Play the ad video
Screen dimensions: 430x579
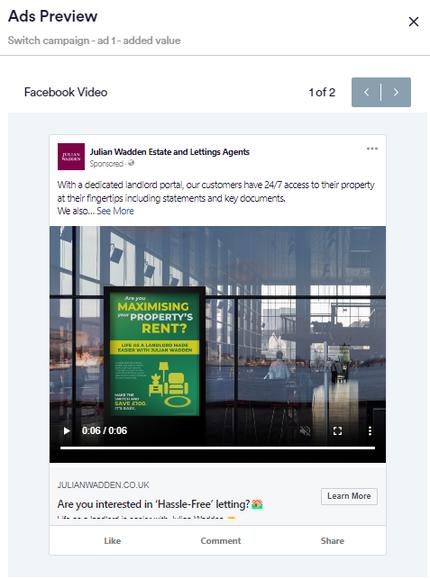pos(66,431)
